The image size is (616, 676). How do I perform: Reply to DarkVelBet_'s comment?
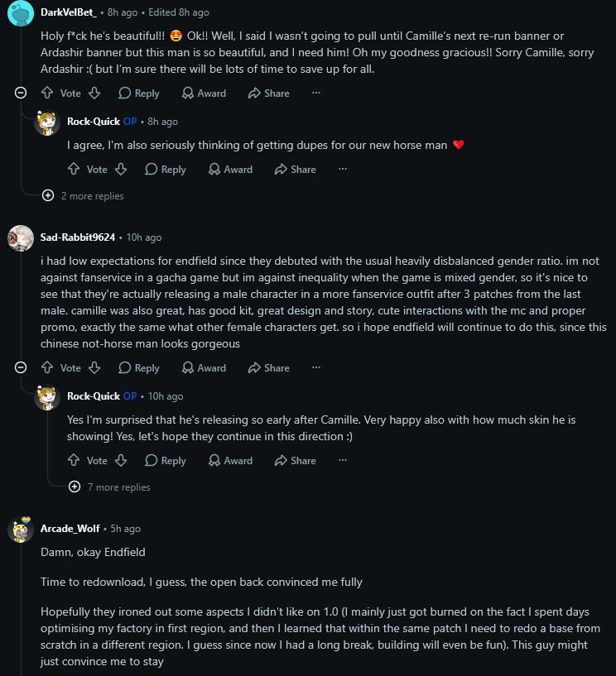(x=139, y=93)
